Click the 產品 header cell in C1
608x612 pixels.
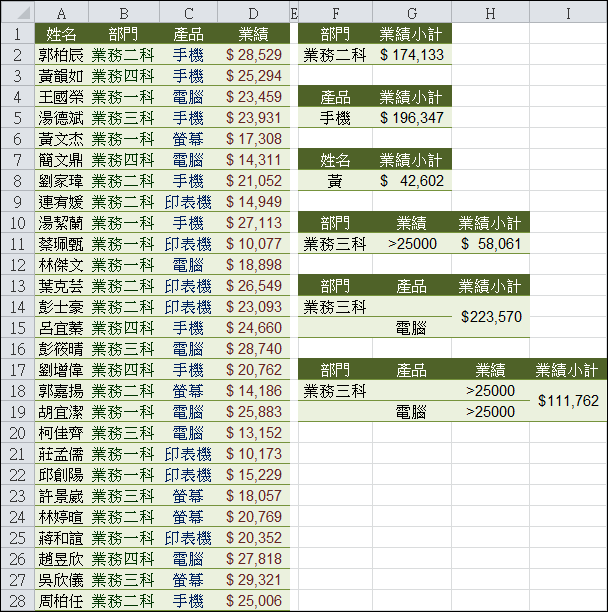point(188,34)
